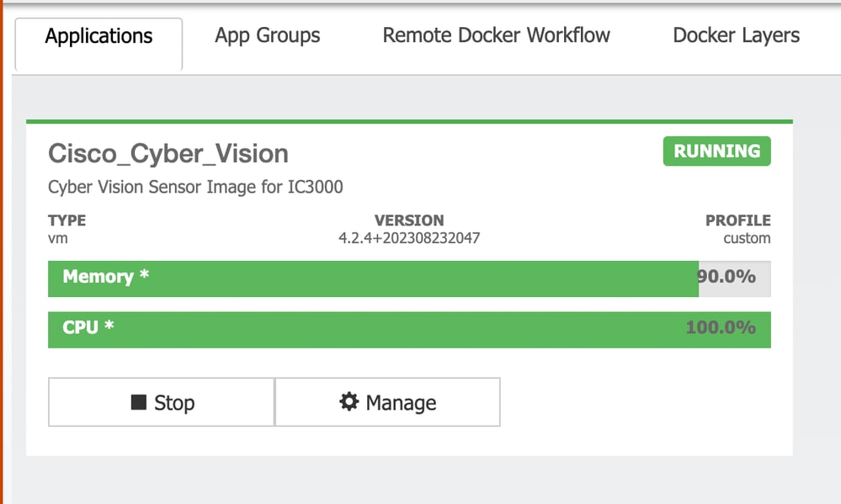
Task: Stop the Cisco_Cyber_Vision application
Action: point(162,402)
